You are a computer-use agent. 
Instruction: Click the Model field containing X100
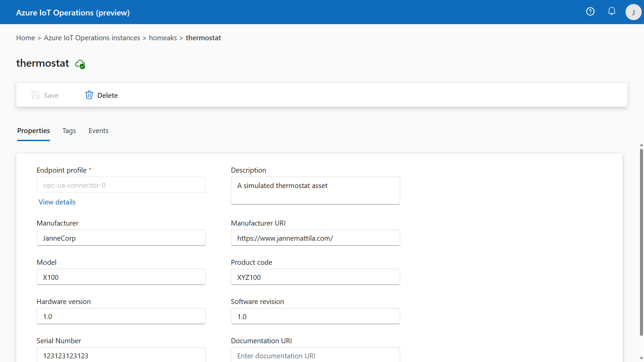(x=121, y=277)
